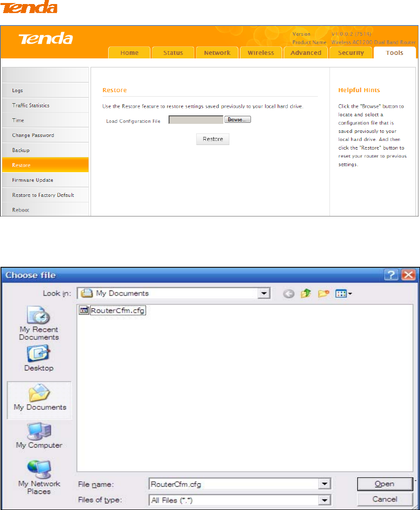Viewport: 420px width, 510px height.
Task: Click the Product Name value text
Action: [373, 42]
